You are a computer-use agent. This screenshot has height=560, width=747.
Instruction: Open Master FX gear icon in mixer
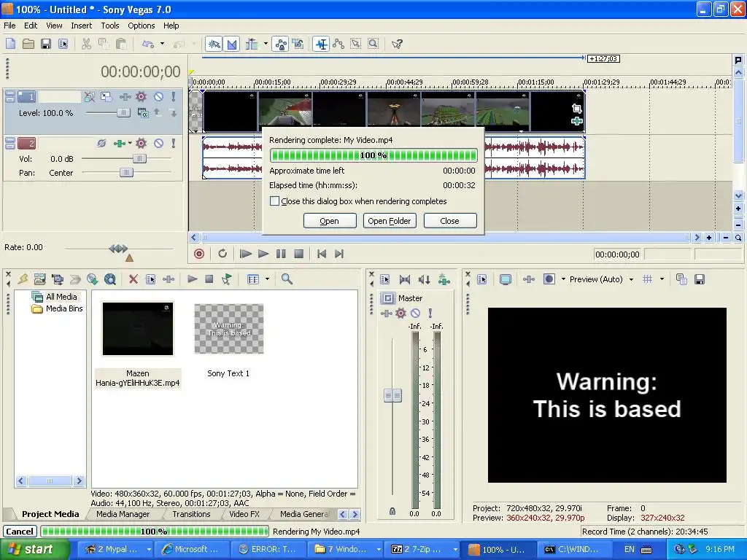coord(401,313)
